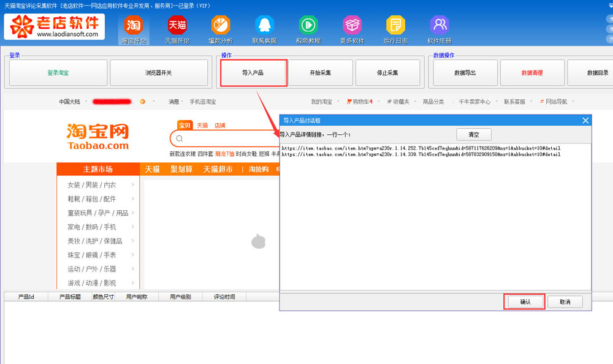Open the 购物车 shopping cart link
Image resolution: width=613 pixels, height=364 pixels.
tap(360, 102)
